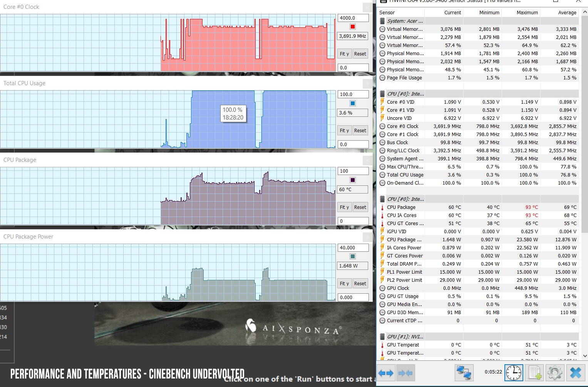Viewport: 588px width, 387px height.
Task: Collapse the System: Acer sensor group
Action: [382, 21]
